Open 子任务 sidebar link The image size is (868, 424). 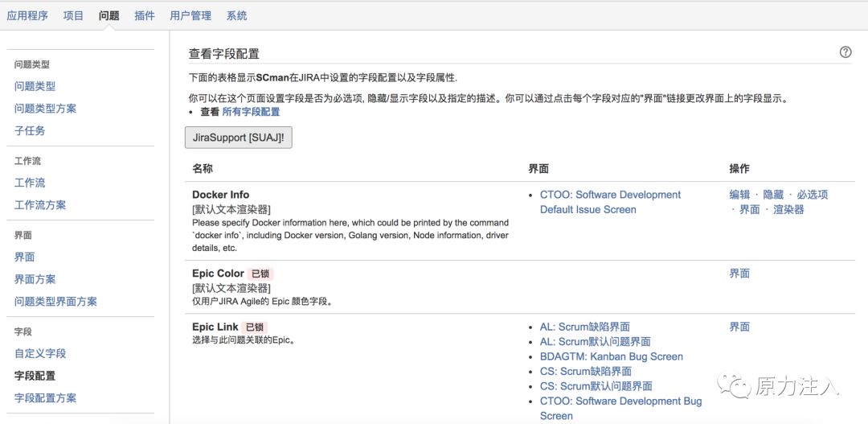tap(30, 131)
